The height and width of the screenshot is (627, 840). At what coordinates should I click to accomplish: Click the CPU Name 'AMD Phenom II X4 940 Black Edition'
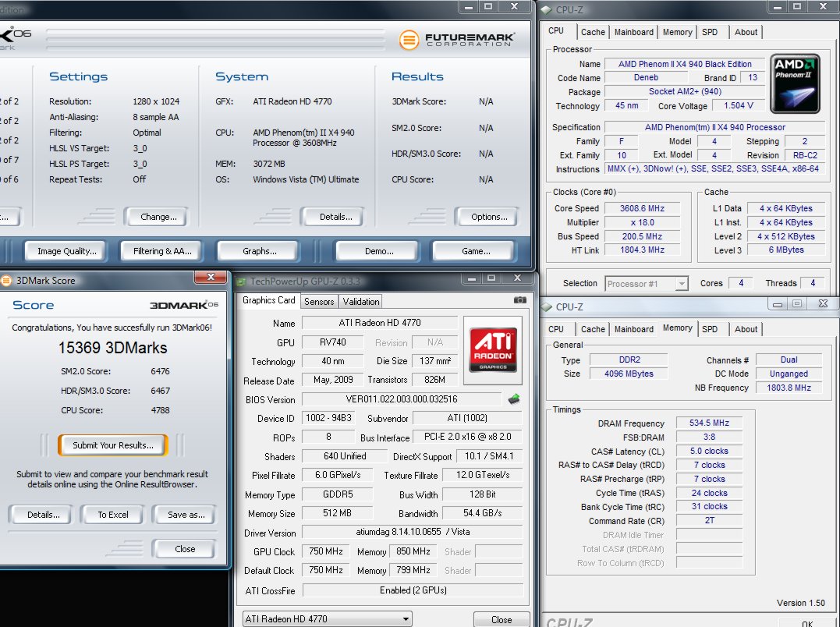[x=685, y=64]
